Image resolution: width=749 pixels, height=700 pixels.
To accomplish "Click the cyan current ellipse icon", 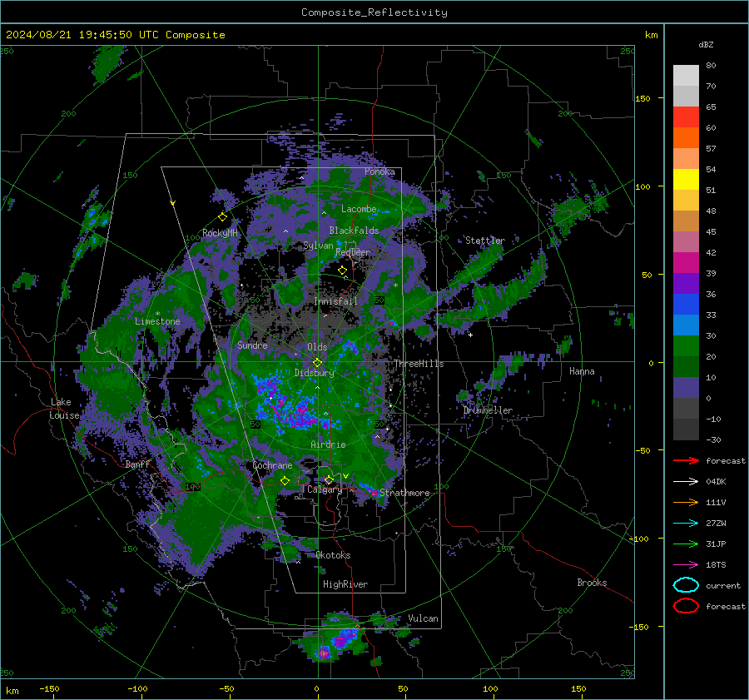I will pos(686,585).
